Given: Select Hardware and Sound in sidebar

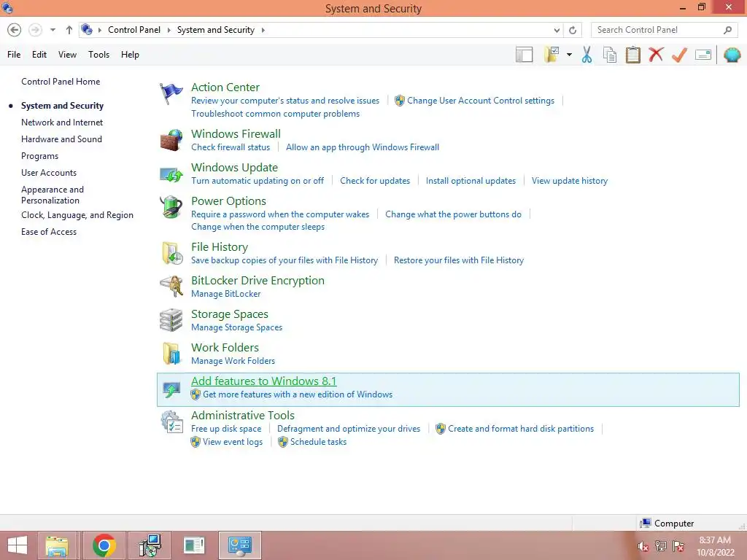Looking at the screenshot, I should coord(61,139).
